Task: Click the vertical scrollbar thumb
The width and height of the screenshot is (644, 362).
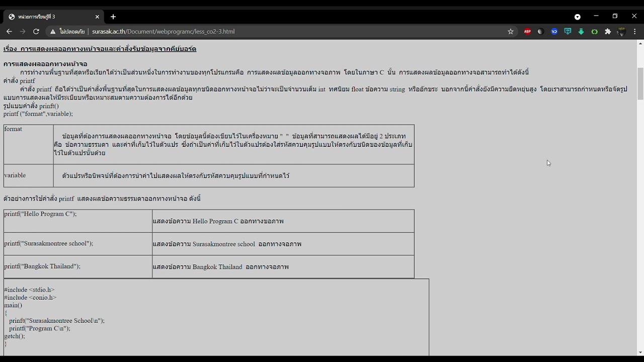Action: (640, 84)
